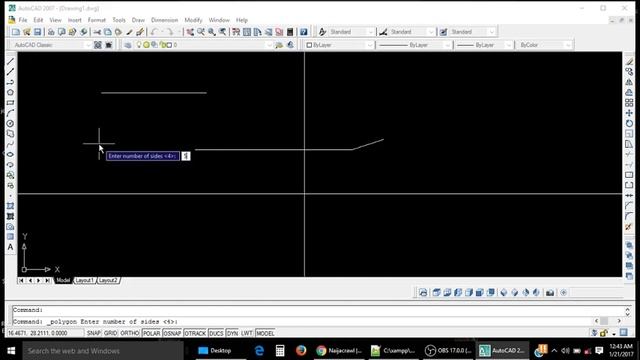Screen dimensions: 640x360
Task: Toggle SNAP mode in status bar
Action: click(x=93, y=333)
